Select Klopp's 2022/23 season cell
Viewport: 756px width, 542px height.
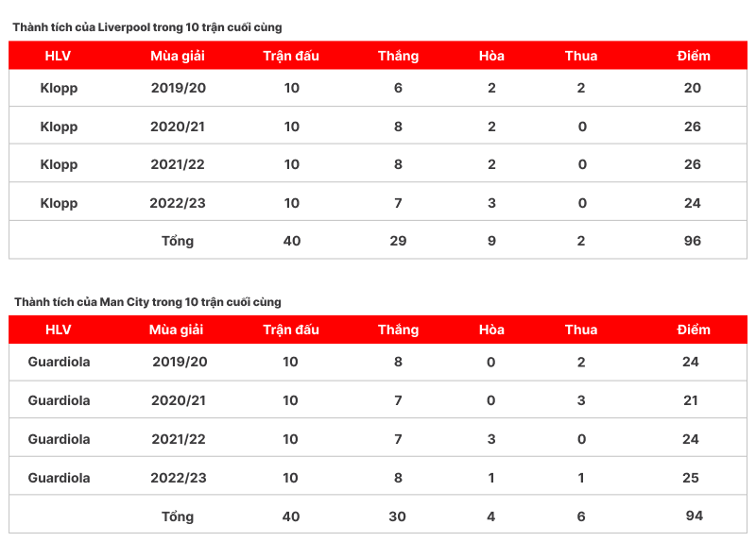coord(178,203)
